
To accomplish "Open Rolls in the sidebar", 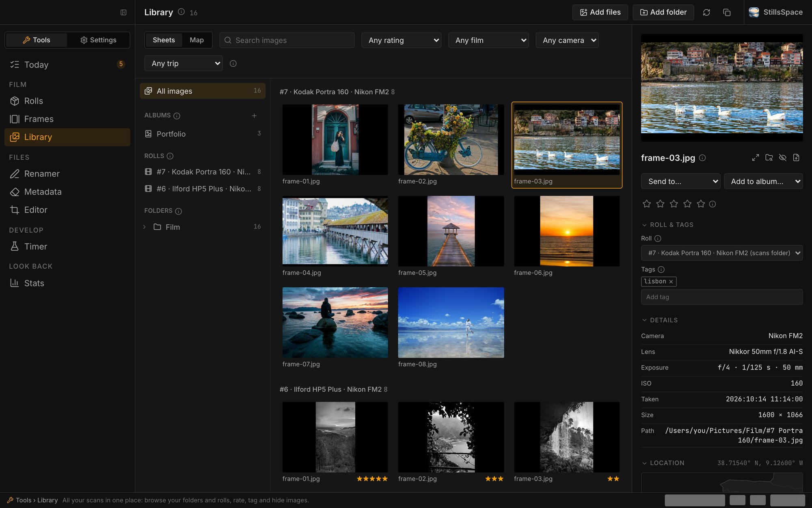I will click(x=67, y=101).
